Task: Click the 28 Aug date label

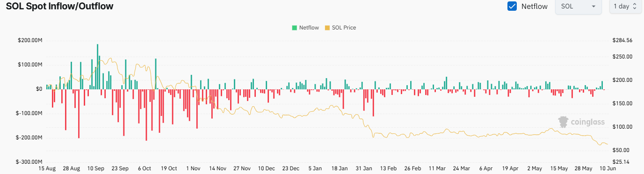Action: [72, 168]
